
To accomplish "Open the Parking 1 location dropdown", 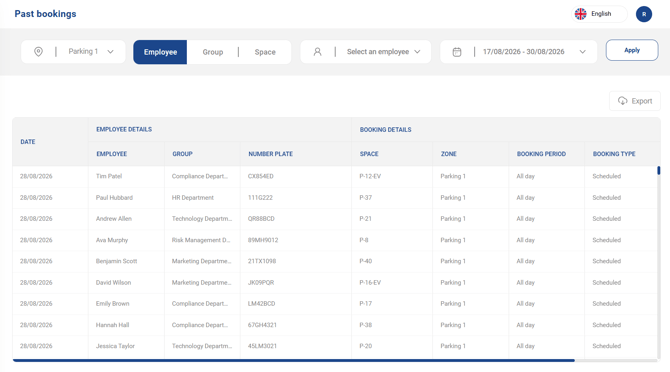I will tap(73, 52).
